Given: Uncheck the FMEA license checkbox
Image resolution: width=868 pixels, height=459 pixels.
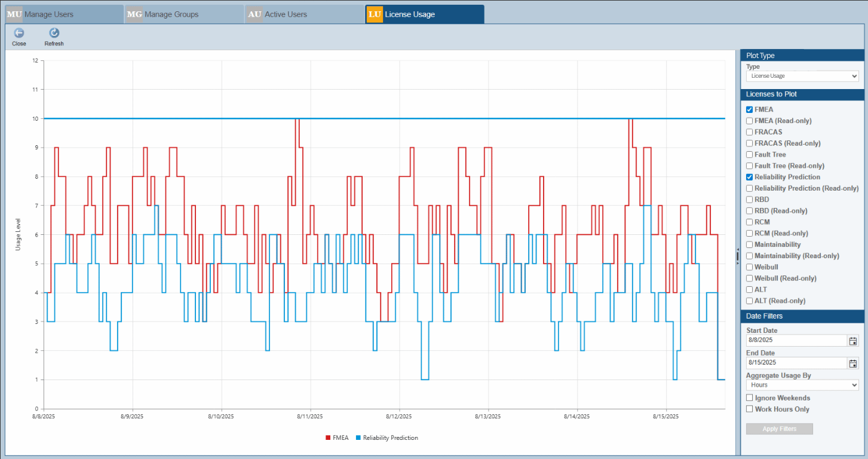Looking at the screenshot, I should (x=750, y=110).
